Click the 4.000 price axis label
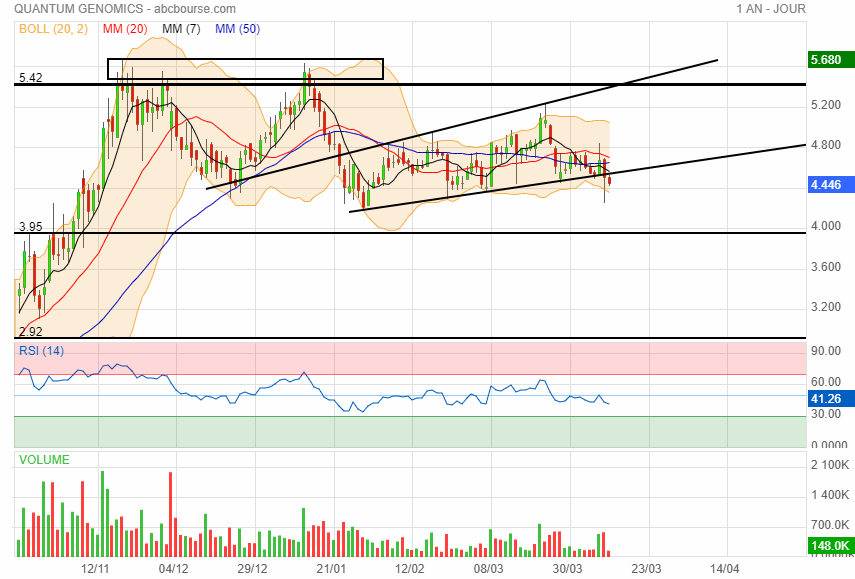This screenshot has width=855, height=579. tap(826, 226)
